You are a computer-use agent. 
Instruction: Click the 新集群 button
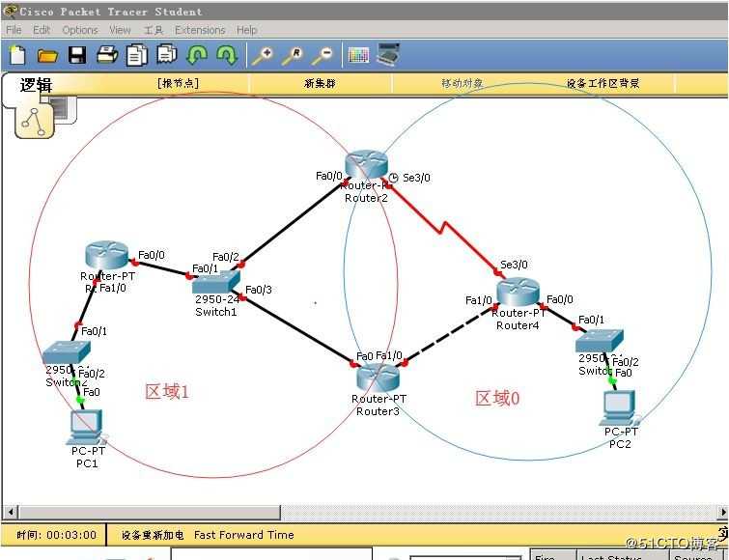[320, 84]
